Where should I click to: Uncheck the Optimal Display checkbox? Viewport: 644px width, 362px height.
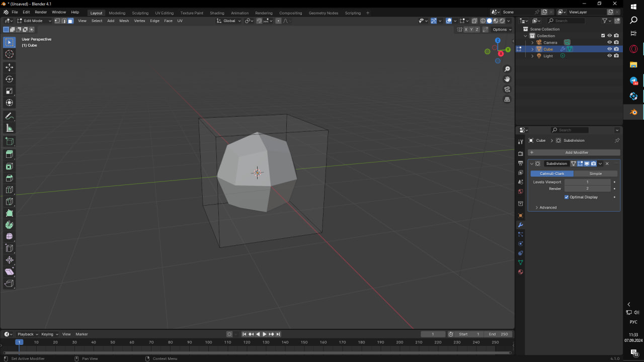tap(567, 197)
